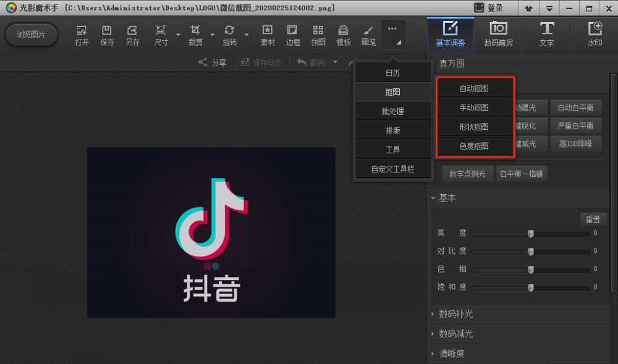Image resolution: width=618 pixels, height=364 pixels.
Task: Select the Crop (裁剪) tool
Action: pos(195,35)
